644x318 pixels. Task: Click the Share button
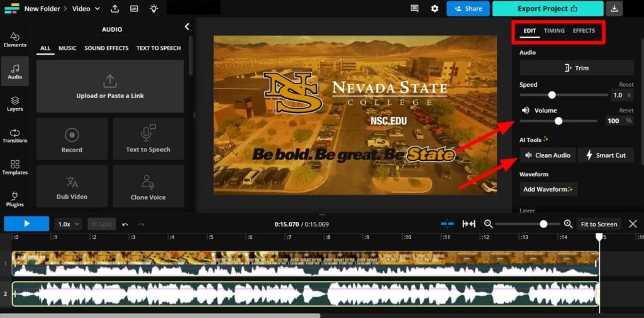coord(468,9)
